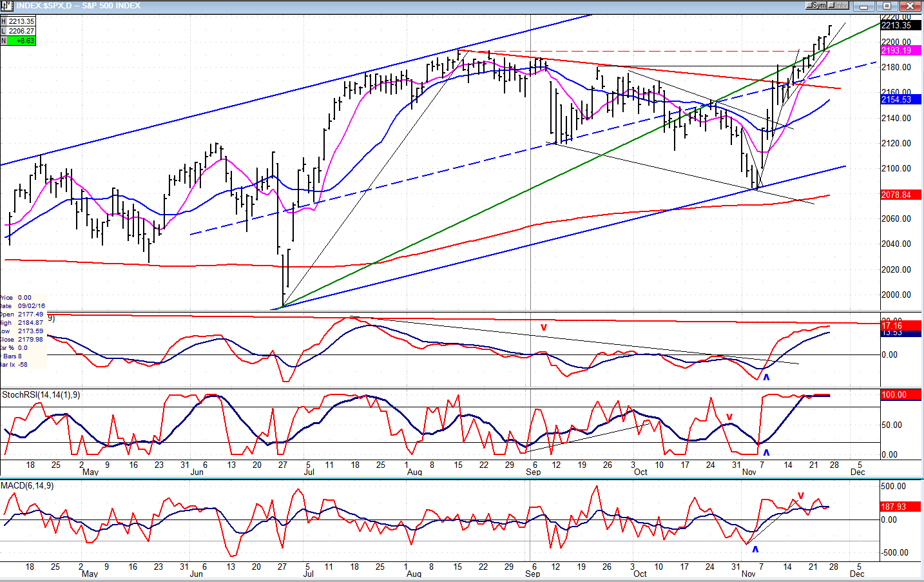Click the red 2078.84 moving average tag
924x582 pixels.
coord(900,195)
